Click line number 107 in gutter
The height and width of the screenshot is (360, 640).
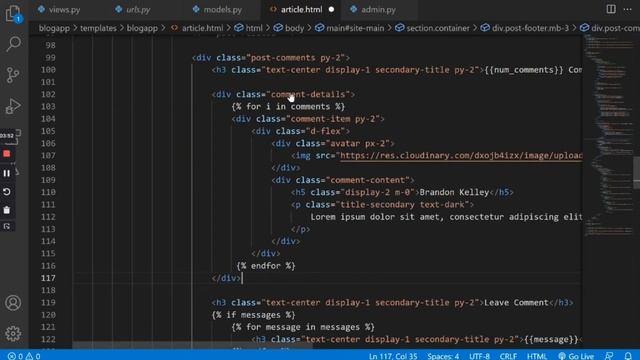pos(48,156)
